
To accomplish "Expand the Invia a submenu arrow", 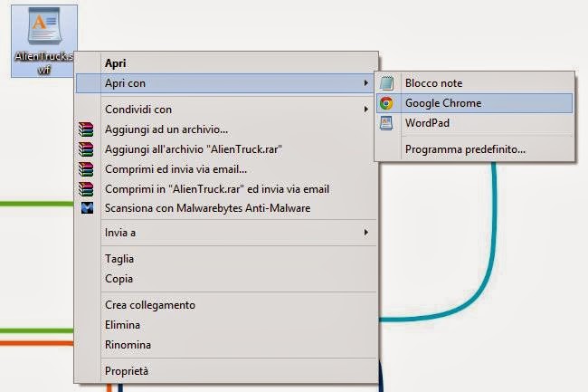I will 365,233.
